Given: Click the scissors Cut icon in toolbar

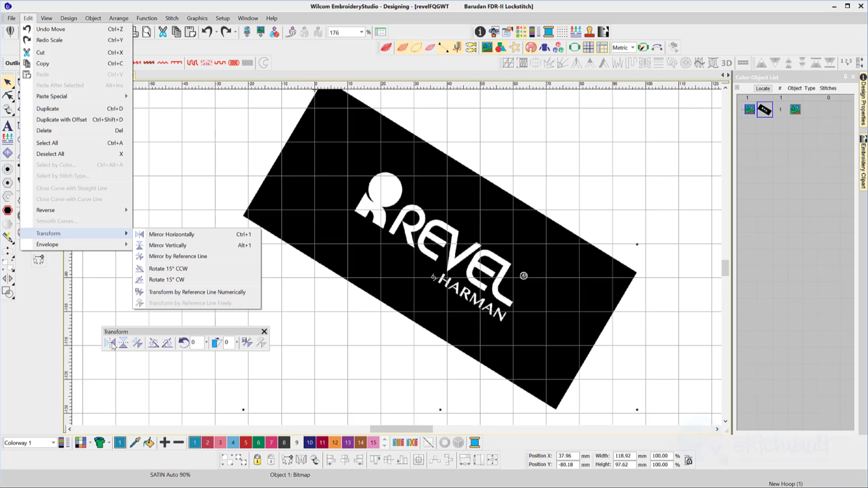Looking at the screenshot, I should point(162,32).
